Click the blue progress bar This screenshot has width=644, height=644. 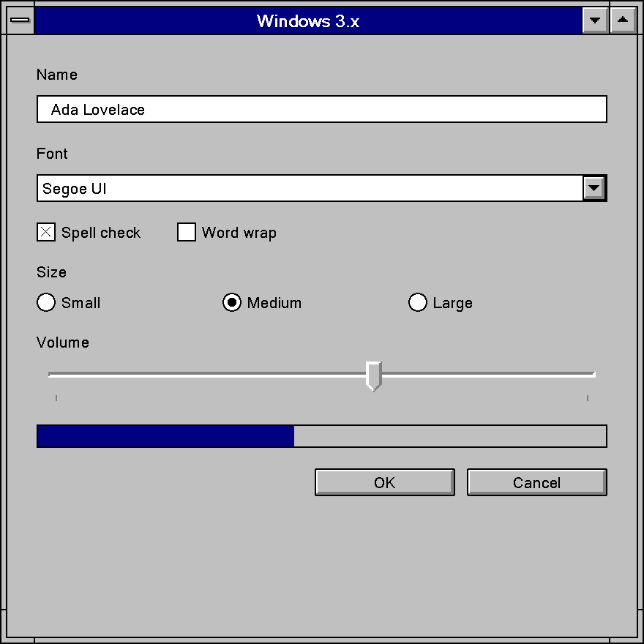(x=321, y=436)
